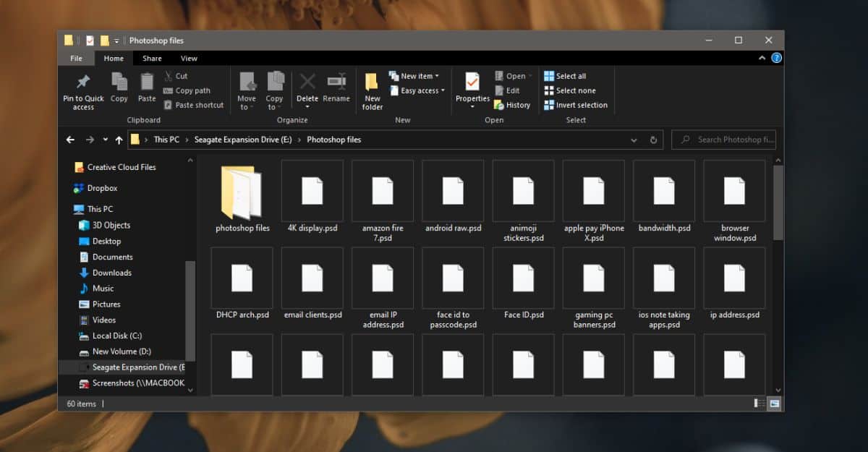
Task: Click the Delete X icon
Action: point(307,82)
